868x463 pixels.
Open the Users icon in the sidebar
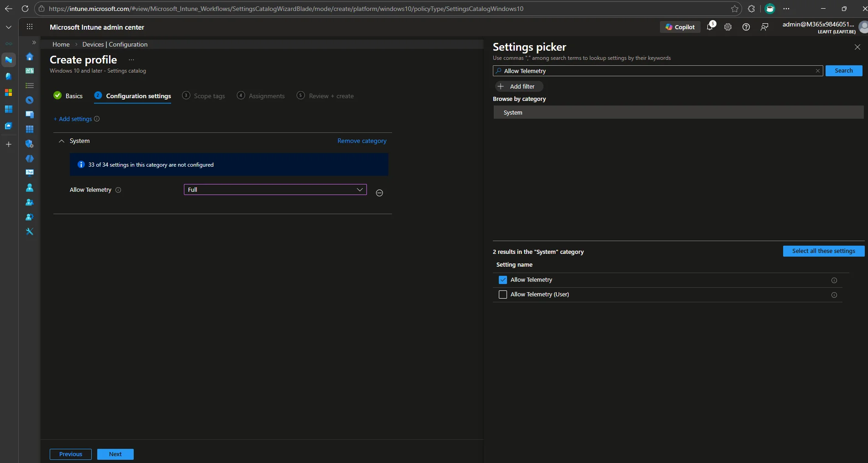29,187
